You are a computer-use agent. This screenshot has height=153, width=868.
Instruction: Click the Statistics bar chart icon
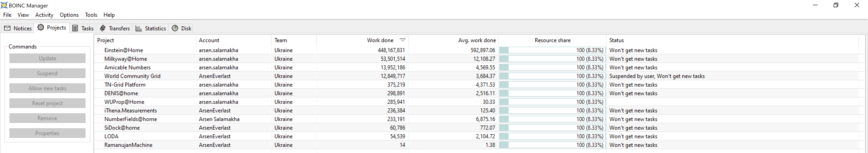click(139, 28)
